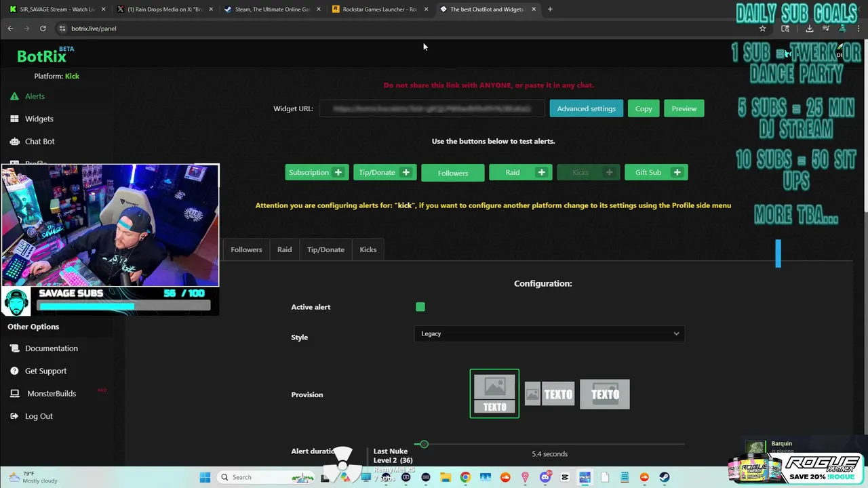
Task: Select the text-over-image provision layout
Action: click(x=605, y=394)
